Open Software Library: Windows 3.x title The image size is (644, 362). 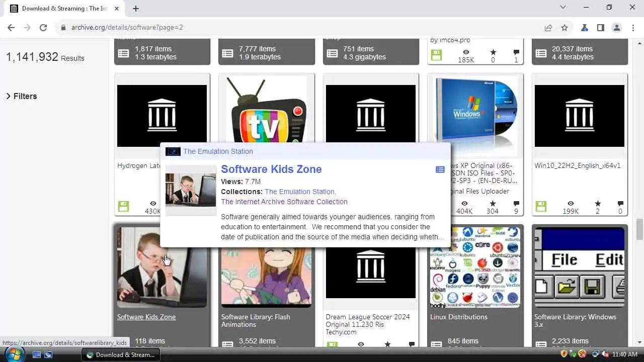(x=575, y=320)
